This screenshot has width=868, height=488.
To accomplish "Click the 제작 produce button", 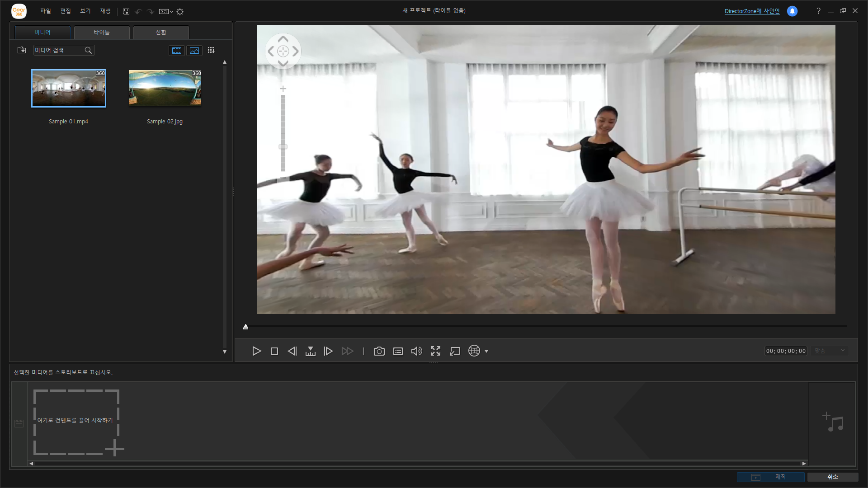I will tap(770, 477).
